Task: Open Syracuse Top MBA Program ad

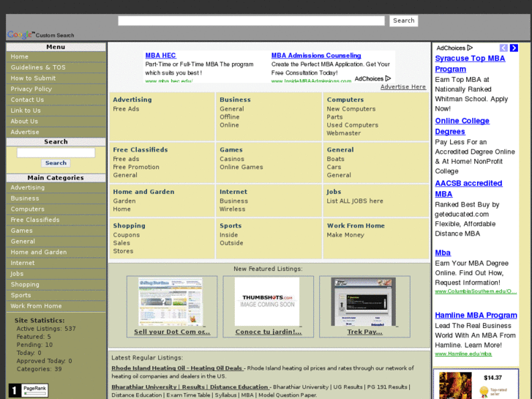Action: click(470, 64)
